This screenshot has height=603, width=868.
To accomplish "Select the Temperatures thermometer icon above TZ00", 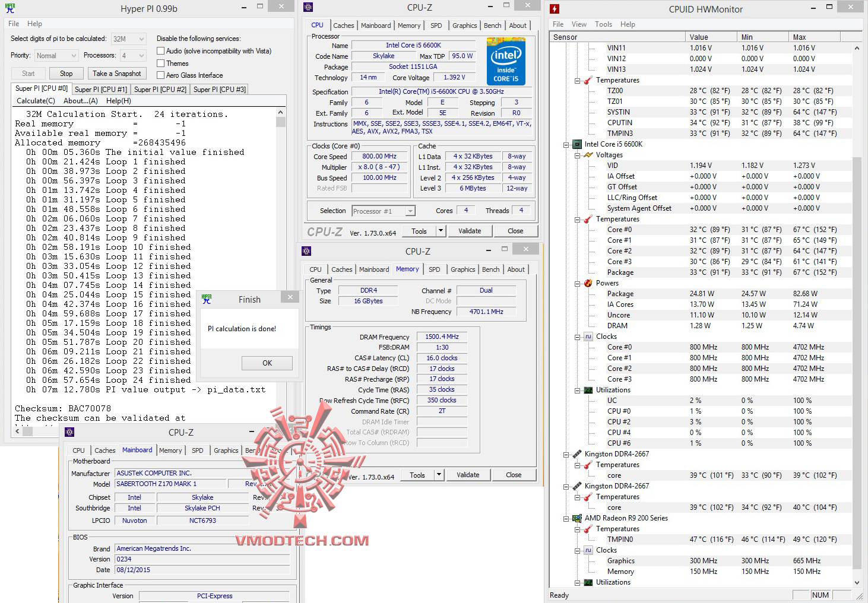I will pos(588,80).
